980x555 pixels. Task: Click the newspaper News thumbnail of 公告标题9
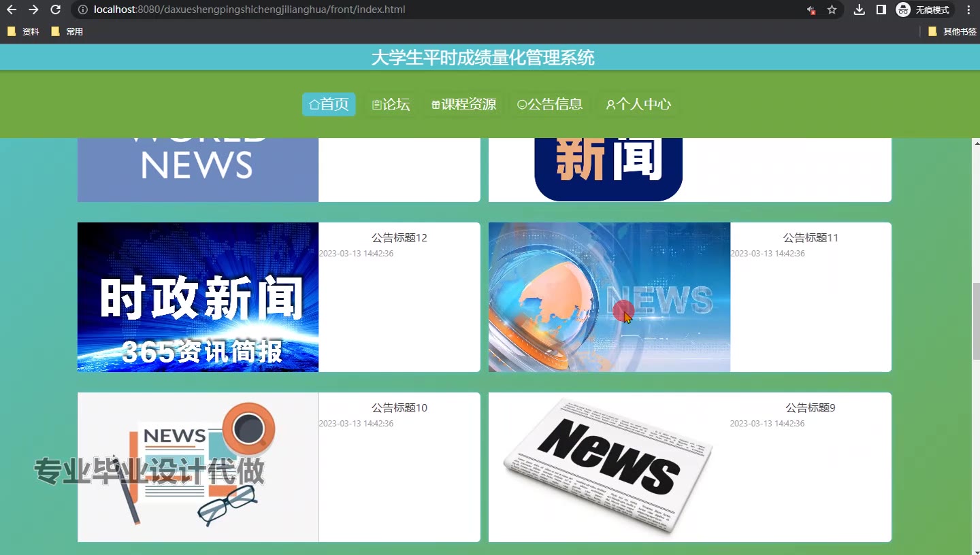coord(609,467)
